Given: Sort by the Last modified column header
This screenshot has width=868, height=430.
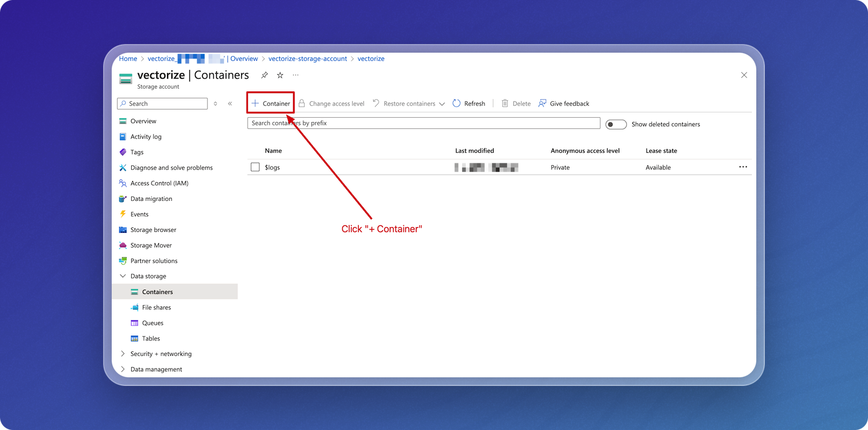Looking at the screenshot, I should (475, 151).
